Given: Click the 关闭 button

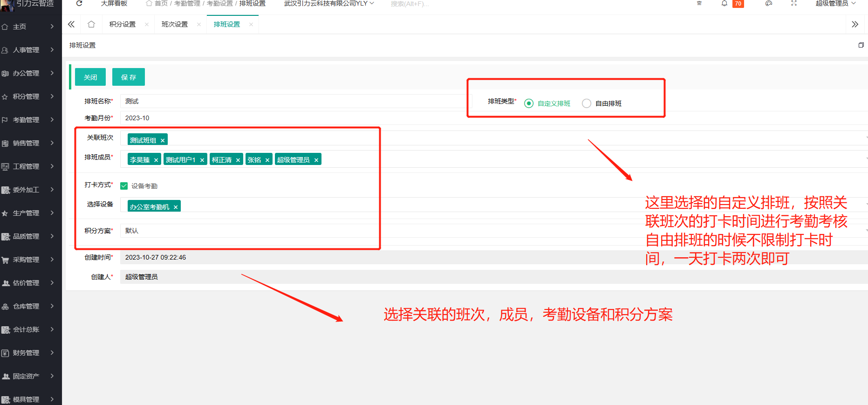Looking at the screenshot, I should pyautogui.click(x=90, y=77).
